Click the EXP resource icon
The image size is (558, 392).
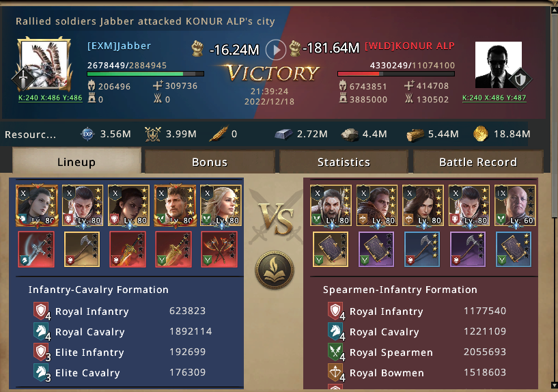87,134
